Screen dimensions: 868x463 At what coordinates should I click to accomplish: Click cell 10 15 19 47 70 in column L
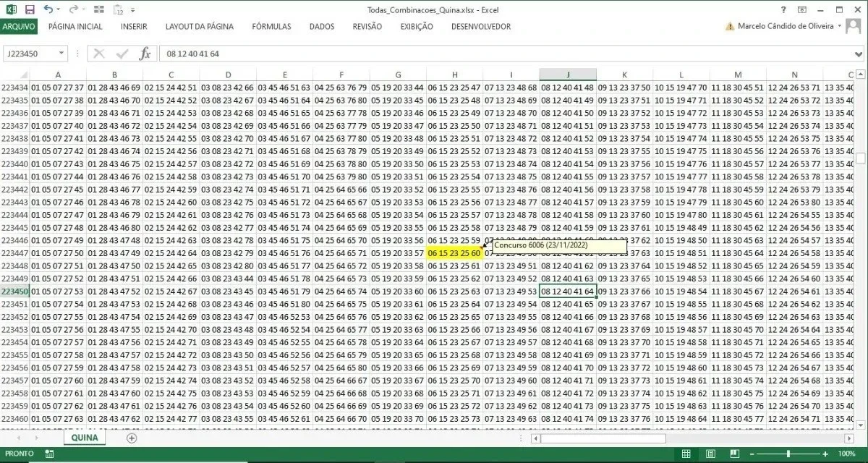click(x=681, y=88)
